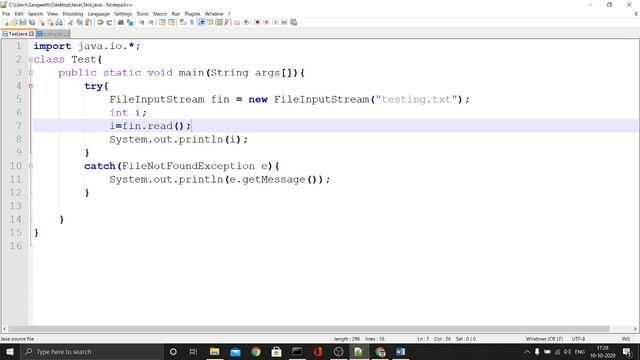Viewport: 640px width, 360px height.
Task: Toggle the Word Wrap toolbar button
Action: (182, 22)
